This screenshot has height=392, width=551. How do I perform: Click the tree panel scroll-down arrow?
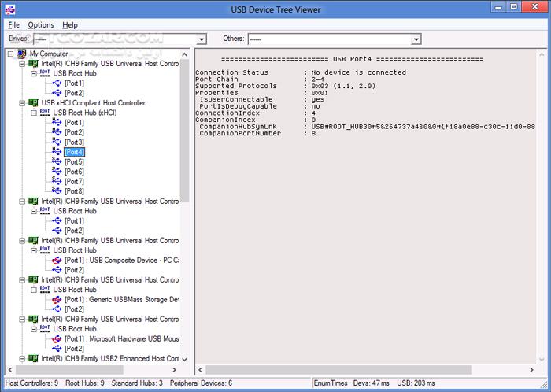point(184,359)
